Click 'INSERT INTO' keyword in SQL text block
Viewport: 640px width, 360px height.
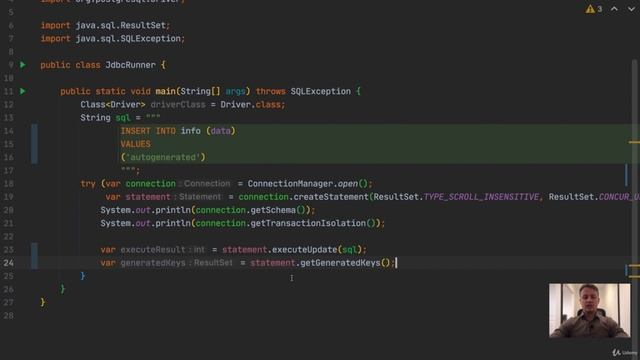[x=148, y=131]
